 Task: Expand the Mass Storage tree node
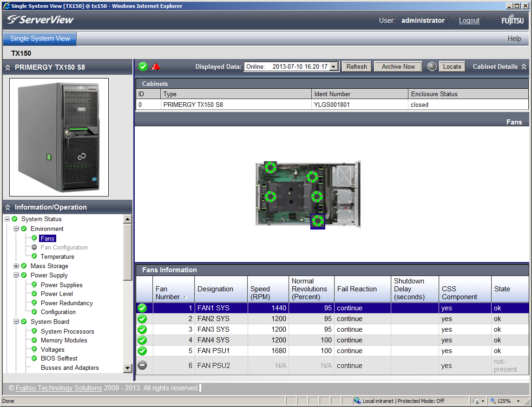pyautogui.click(x=16, y=266)
